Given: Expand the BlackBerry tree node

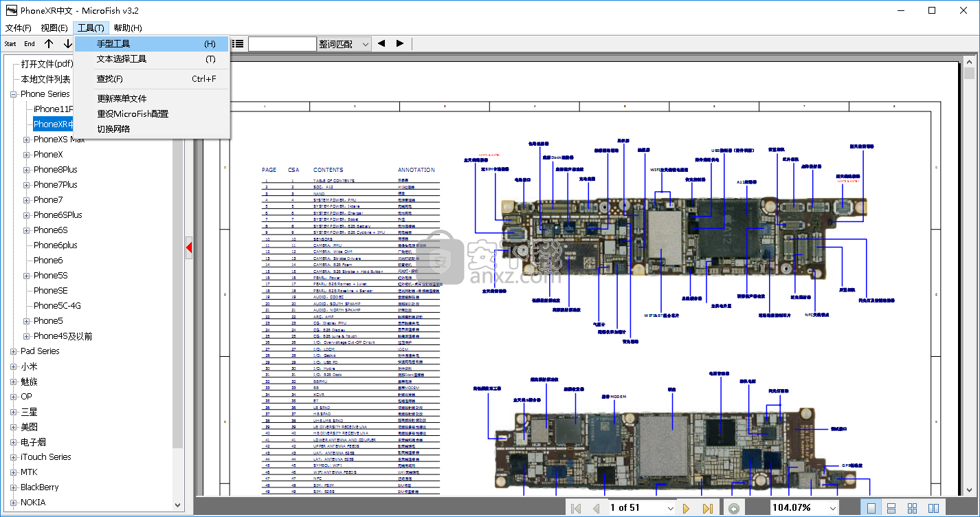Looking at the screenshot, I should click(14, 487).
